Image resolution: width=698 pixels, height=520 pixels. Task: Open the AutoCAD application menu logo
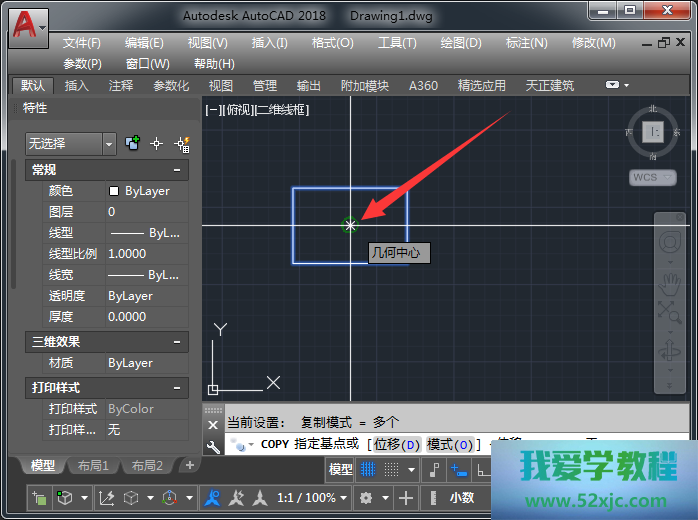(x=29, y=26)
